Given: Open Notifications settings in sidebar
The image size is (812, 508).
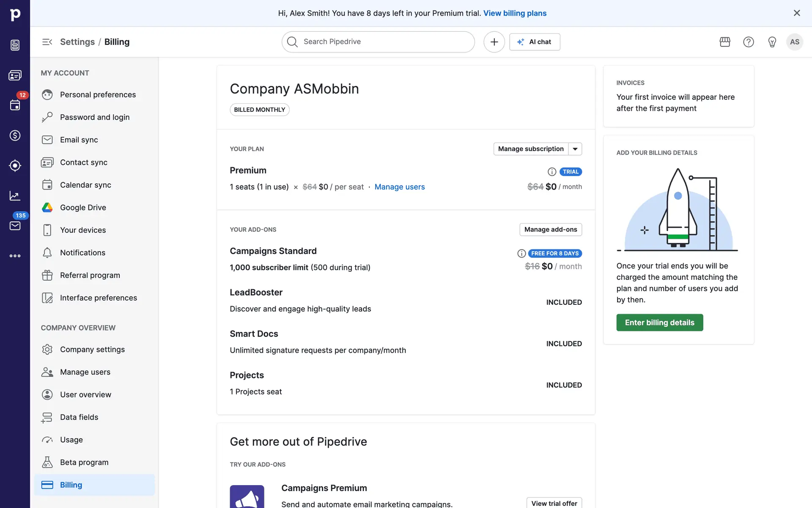Looking at the screenshot, I should [82, 253].
